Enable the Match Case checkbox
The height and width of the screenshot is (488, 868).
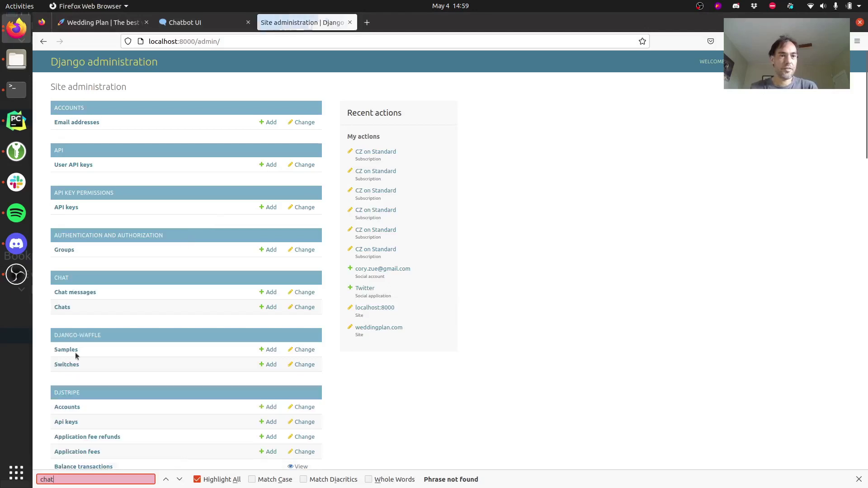click(x=252, y=479)
